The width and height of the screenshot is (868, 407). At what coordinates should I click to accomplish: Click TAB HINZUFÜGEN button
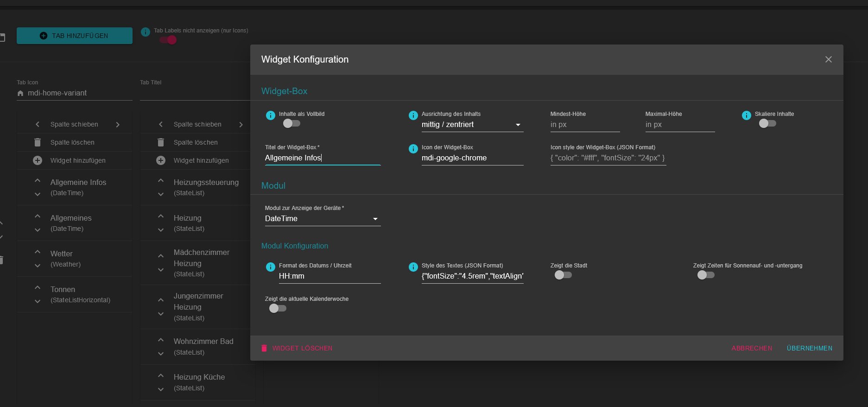(75, 36)
